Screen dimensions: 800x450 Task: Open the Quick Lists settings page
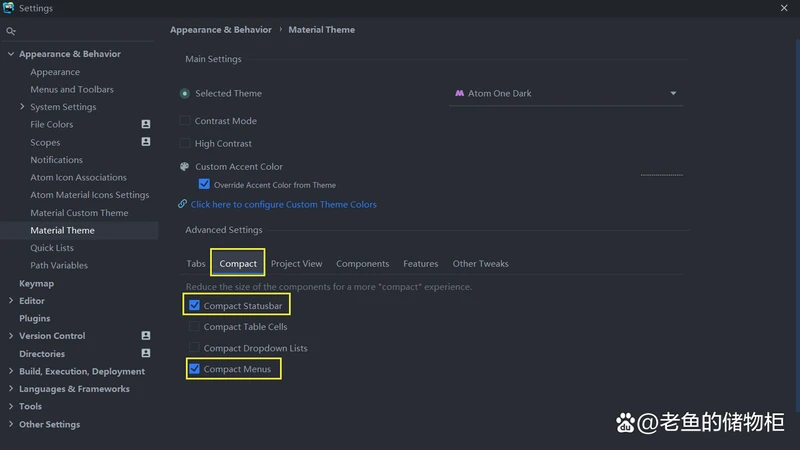point(52,247)
